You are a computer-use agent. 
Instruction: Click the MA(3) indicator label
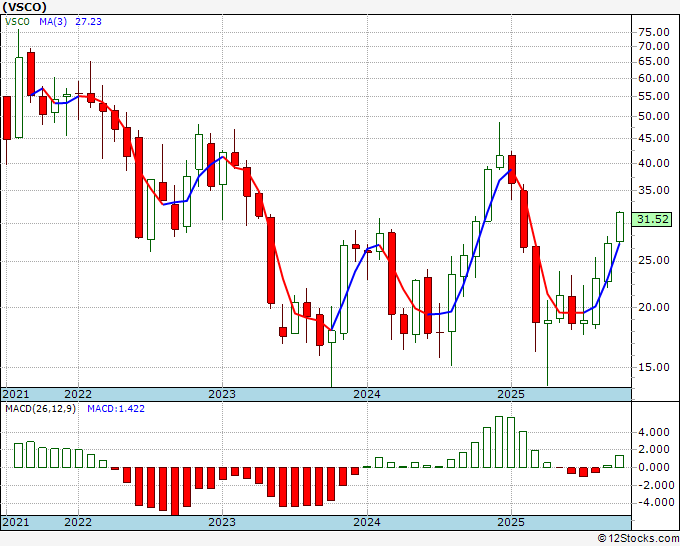point(52,20)
